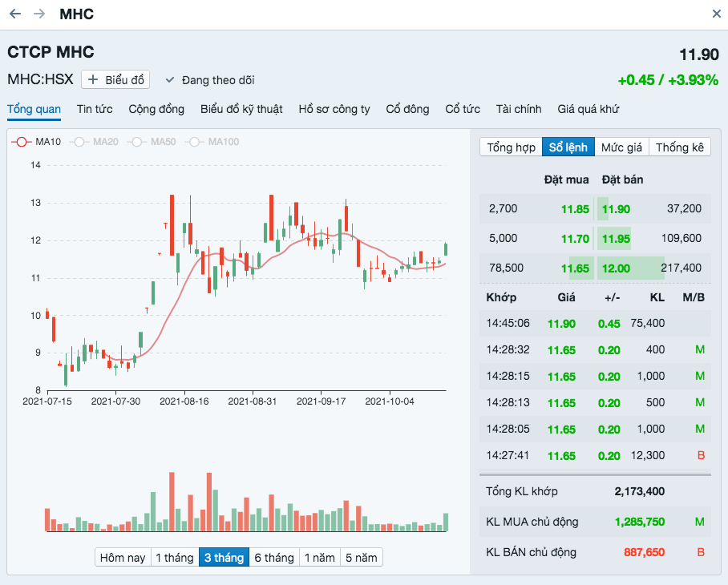Open the Giá quá khứ tab
This screenshot has height=585, width=728.
tap(588, 109)
